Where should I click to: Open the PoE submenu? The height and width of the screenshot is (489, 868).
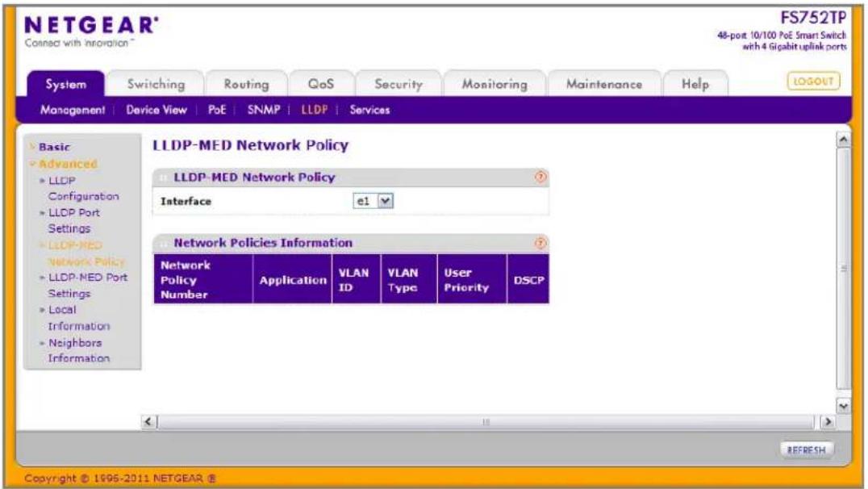pos(217,110)
